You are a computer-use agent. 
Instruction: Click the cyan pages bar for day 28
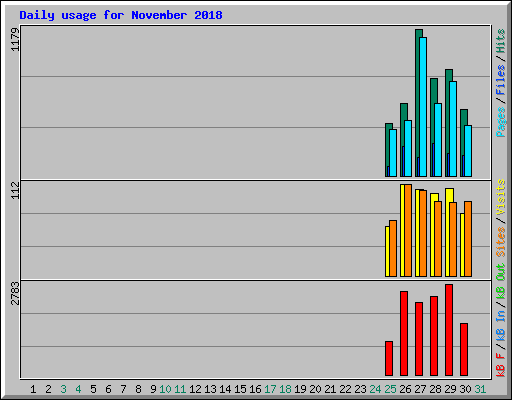pos(438,140)
